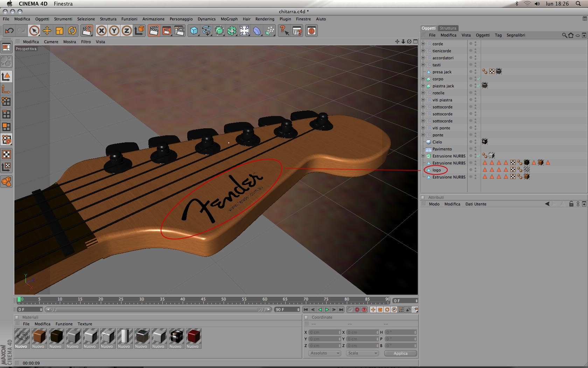Switch to Edges mode in left palette
Screen dimensions: 588x368
pos(6,114)
